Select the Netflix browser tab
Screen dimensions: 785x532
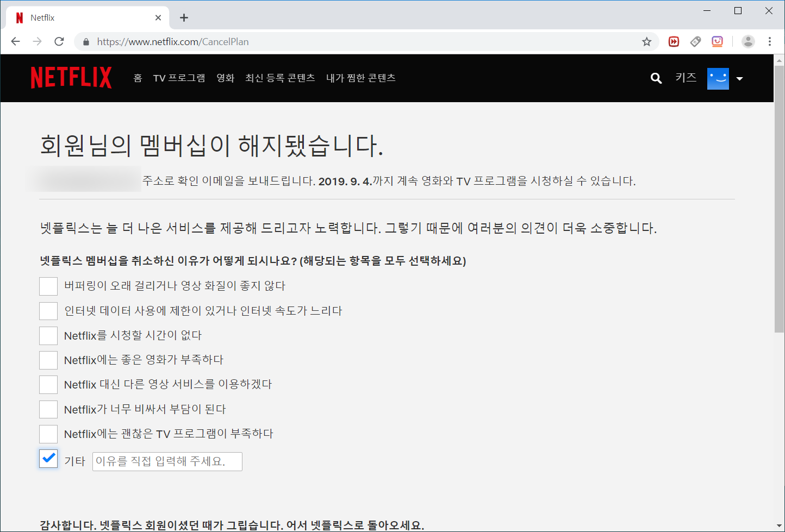(88, 17)
